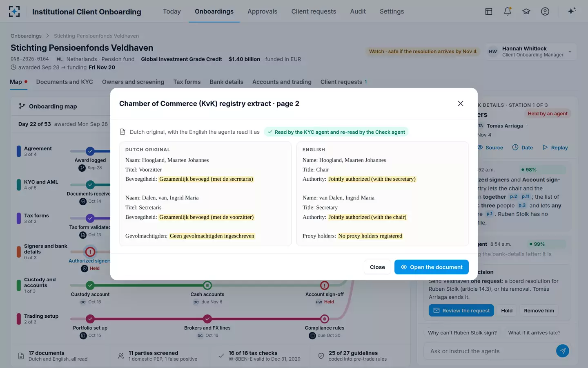Click the Remove him button

pos(539,311)
